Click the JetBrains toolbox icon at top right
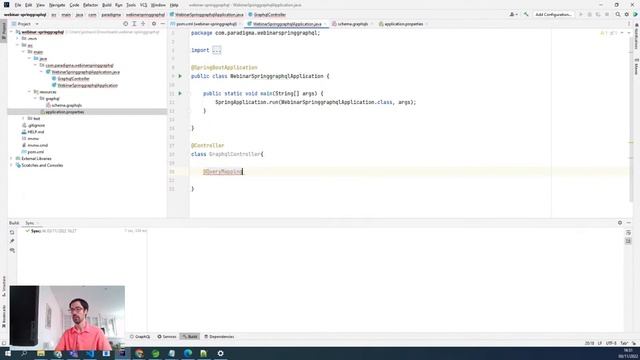 click(635, 14)
